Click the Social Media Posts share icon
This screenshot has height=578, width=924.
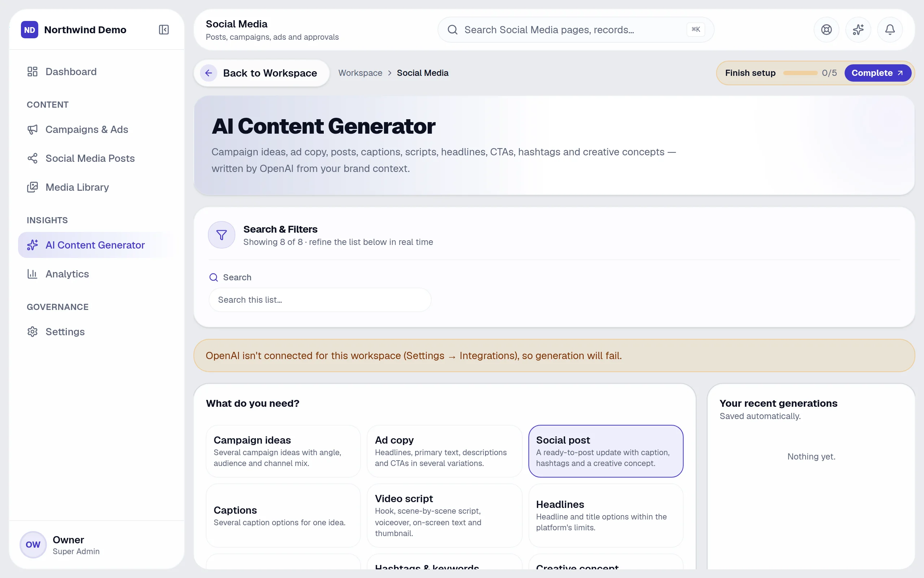click(x=32, y=158)
